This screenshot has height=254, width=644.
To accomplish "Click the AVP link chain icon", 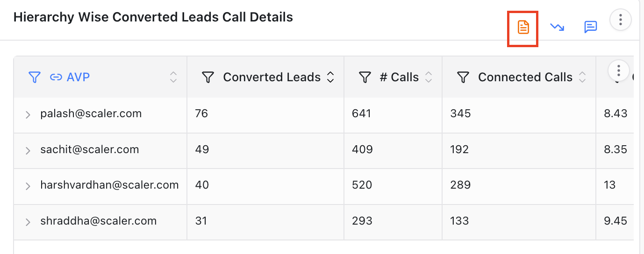I will [x=56, y=77].
